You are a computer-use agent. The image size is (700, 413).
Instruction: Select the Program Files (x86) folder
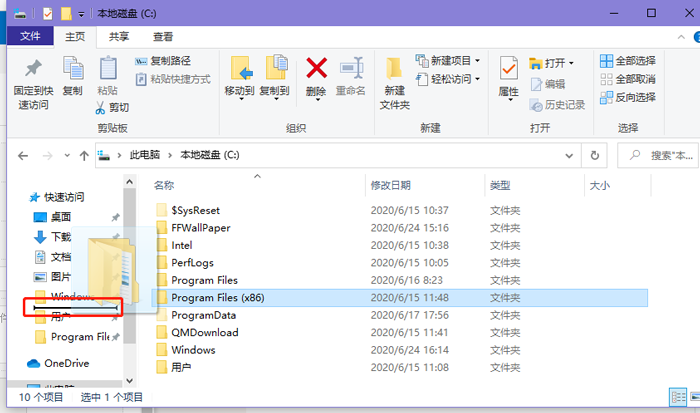[x=400, y=298]
